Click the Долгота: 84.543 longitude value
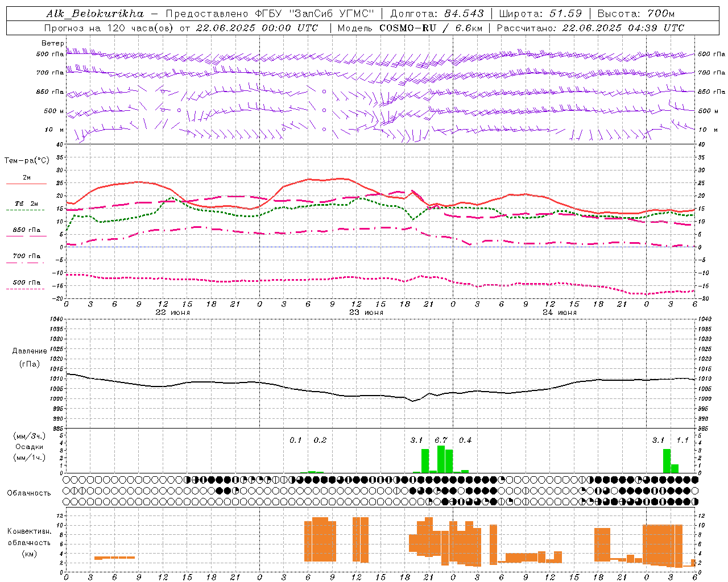The height and width of the screenshot is (582, 728). point(437,14)
